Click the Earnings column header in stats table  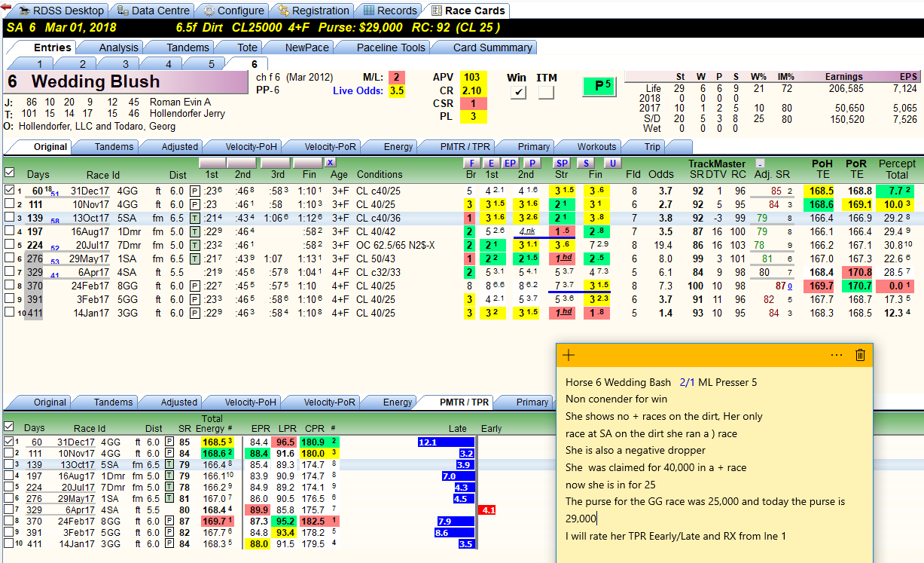pos(843,76)
